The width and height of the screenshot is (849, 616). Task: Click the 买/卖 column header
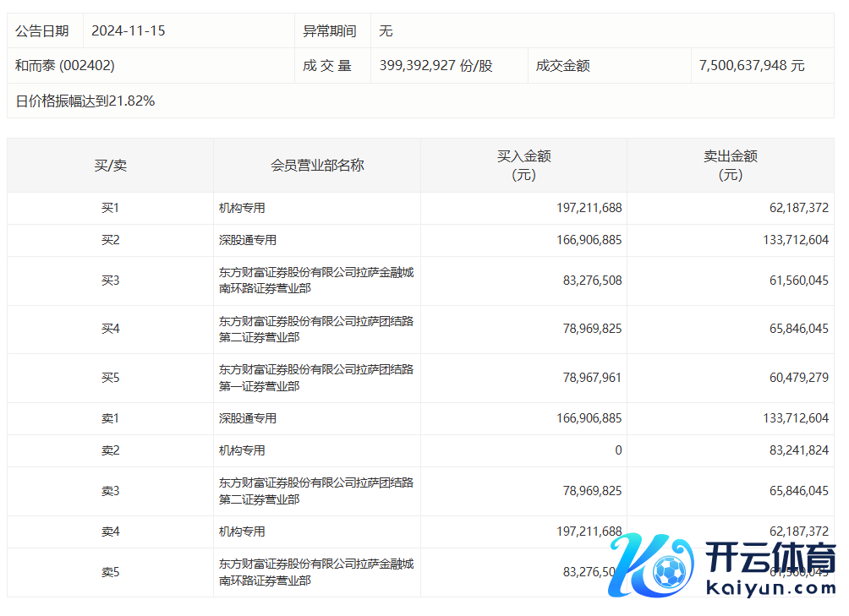pos(110,166)
